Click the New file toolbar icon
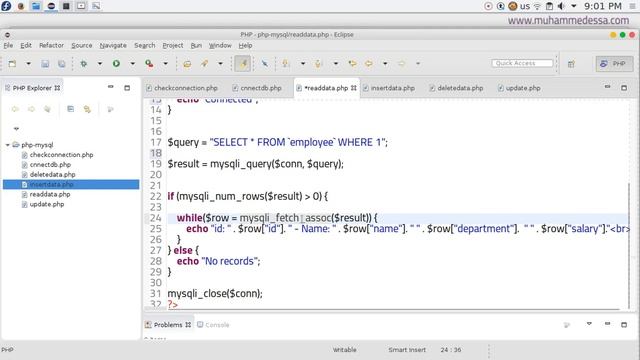 pyautogui.click(x=12, y=64)
